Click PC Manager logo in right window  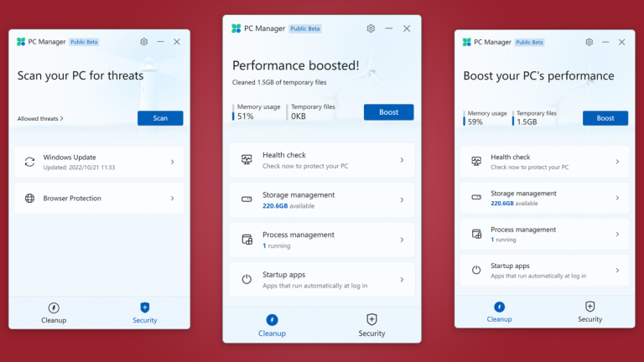[x=467, y=42]
